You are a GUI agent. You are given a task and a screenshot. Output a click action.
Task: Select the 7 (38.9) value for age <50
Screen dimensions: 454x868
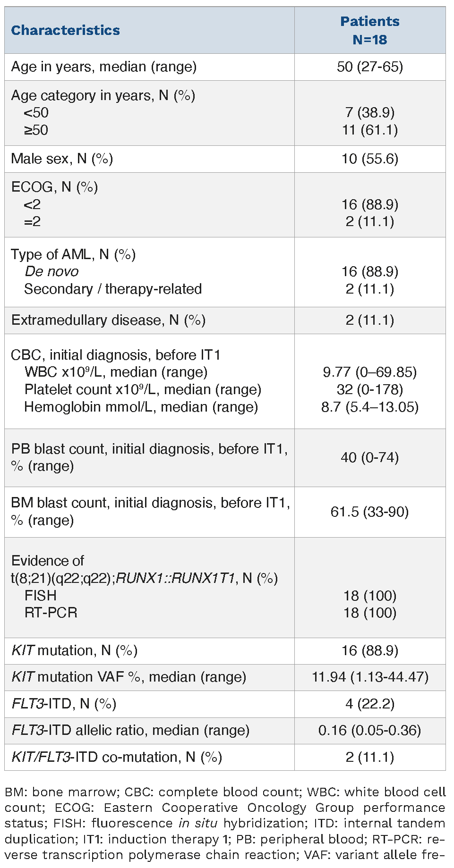[x=369, y=112]
